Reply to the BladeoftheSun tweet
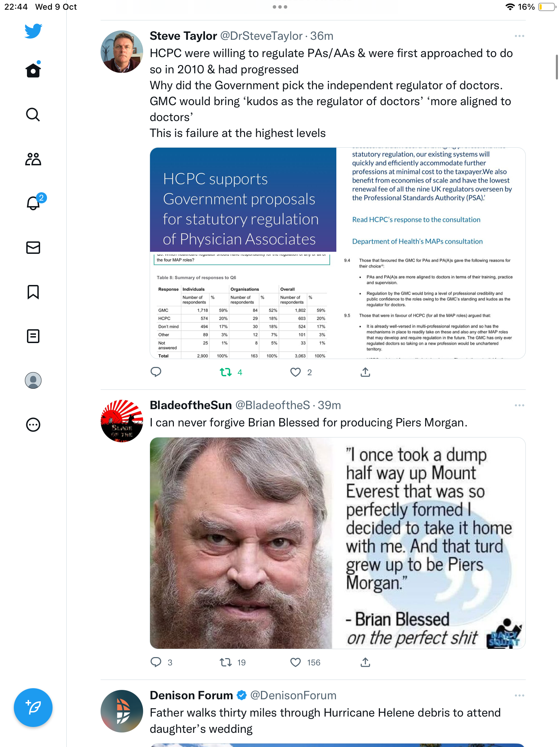This screenshot has width=560, height=747. 156,662
